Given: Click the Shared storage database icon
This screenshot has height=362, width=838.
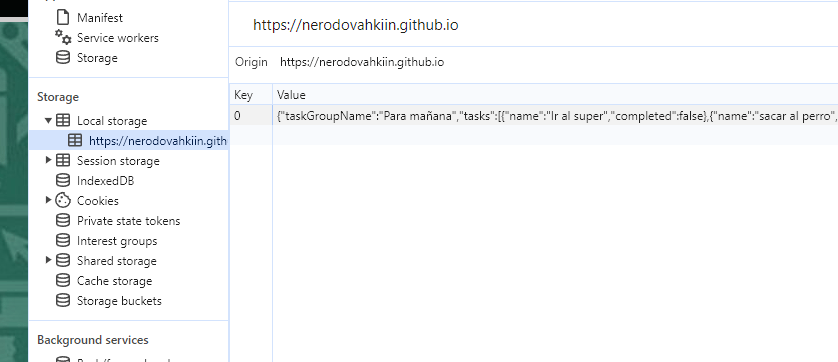Looking at the screenshot, I should coord(63,260).
